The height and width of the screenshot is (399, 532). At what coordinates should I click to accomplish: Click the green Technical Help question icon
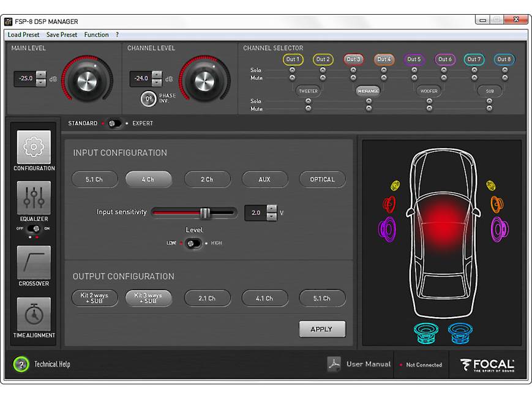pyautogui.click(x=21, y=364)
